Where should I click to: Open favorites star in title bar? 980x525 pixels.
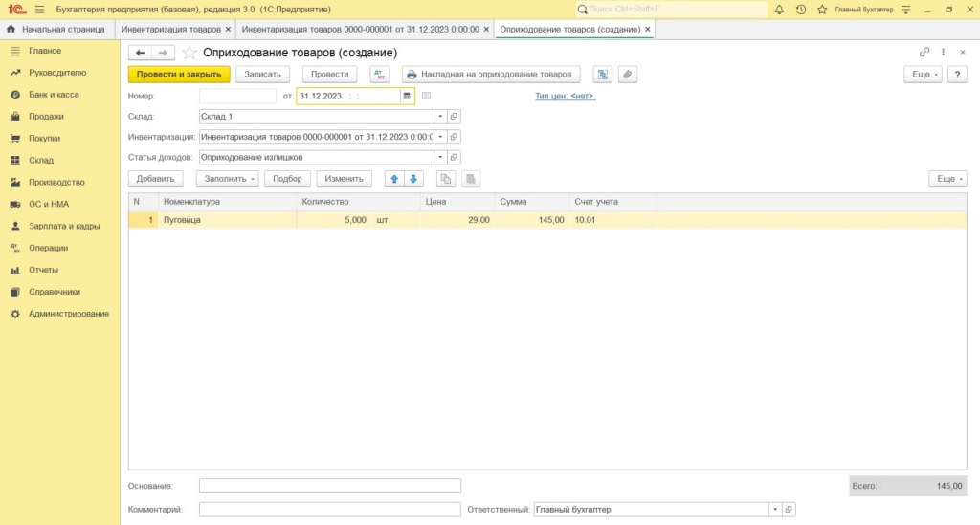point(822,10)
